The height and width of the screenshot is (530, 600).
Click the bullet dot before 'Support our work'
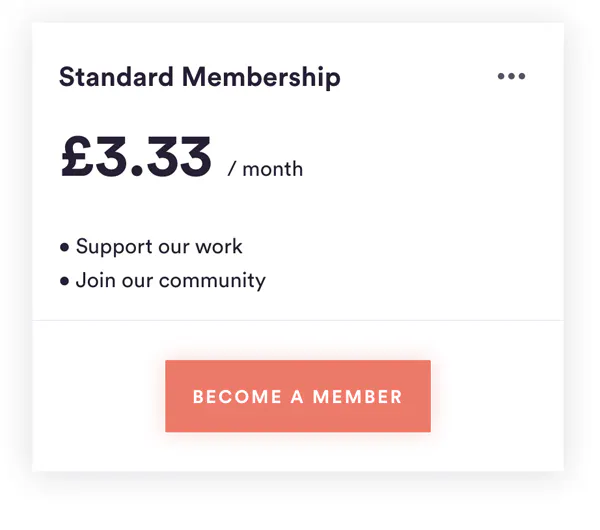pyautogui.click(x=65, y=248)
